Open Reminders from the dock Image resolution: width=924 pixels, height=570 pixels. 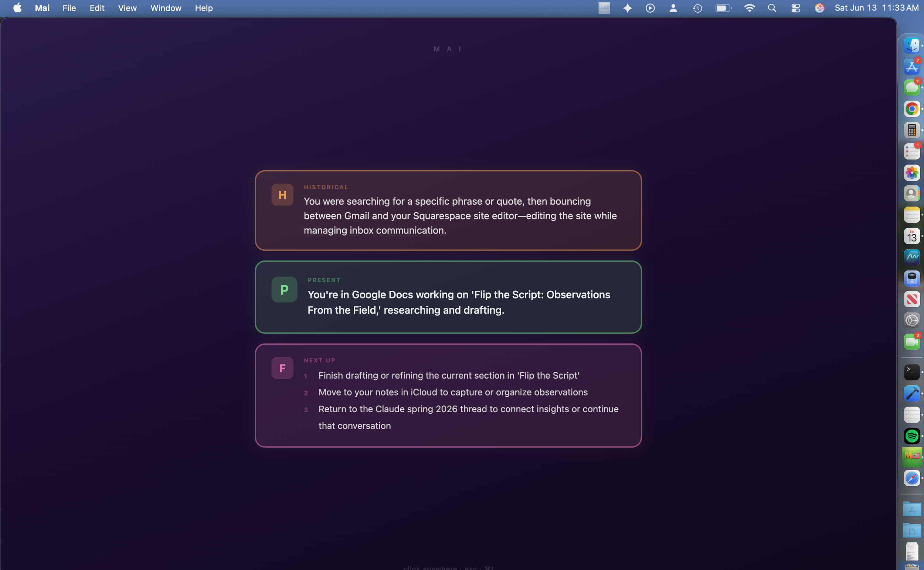point(911,151)
